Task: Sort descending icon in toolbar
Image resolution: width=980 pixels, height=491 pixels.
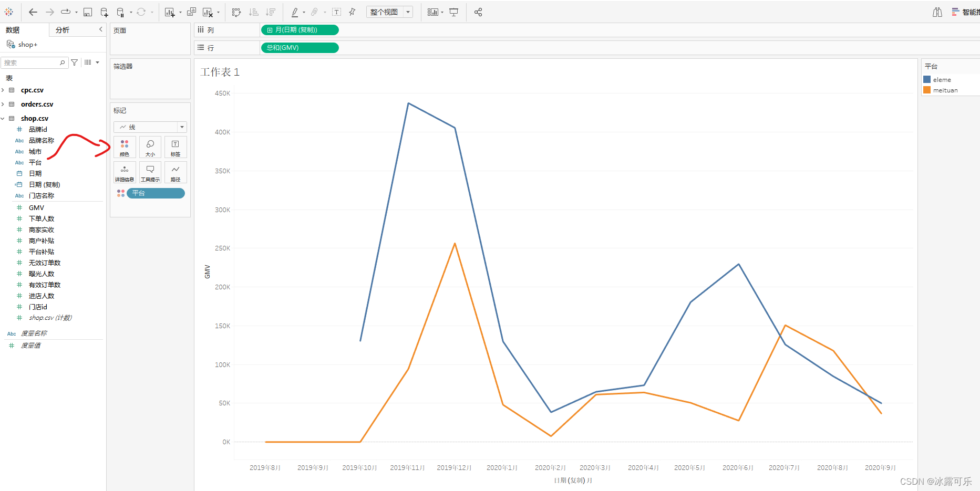Action: click(271, 12)
